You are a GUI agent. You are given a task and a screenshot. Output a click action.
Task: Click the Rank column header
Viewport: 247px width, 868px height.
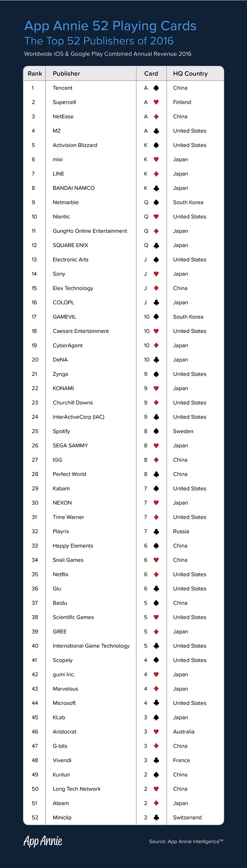coord(35,74)
